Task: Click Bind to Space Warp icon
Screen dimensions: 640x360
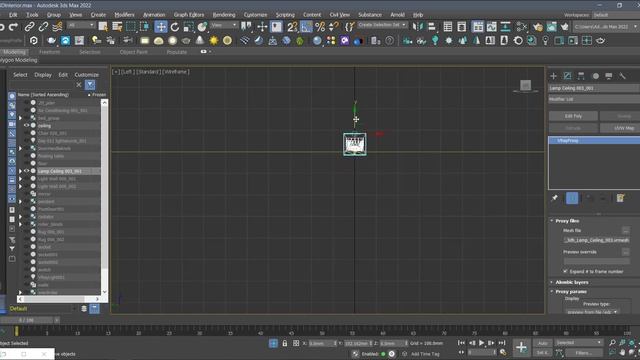Action: (57, 27)
